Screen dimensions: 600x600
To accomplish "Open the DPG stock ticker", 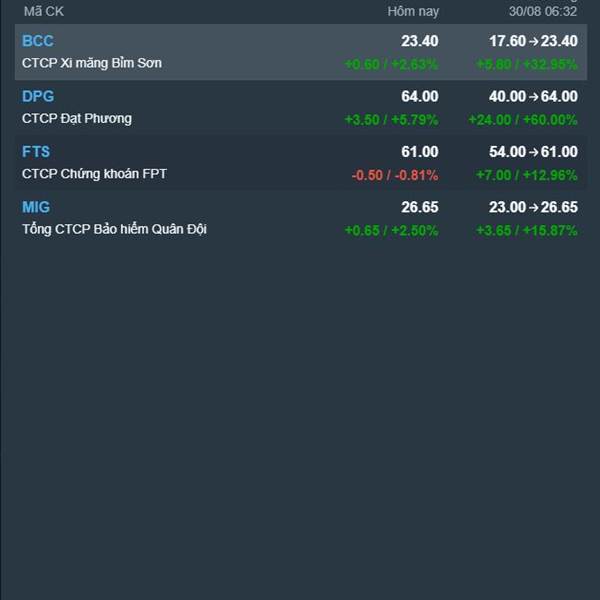I will coord(38,96).
